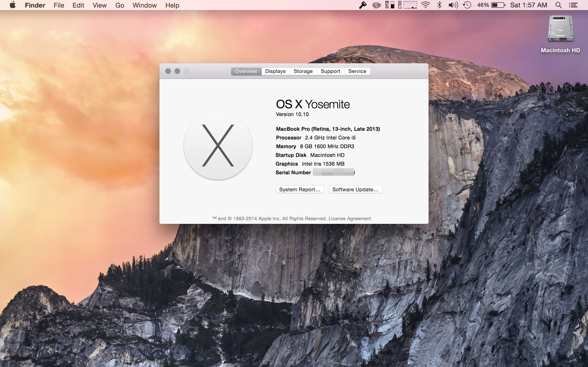
Task: Open the Finder Go menu
Action: pos(119,5)
